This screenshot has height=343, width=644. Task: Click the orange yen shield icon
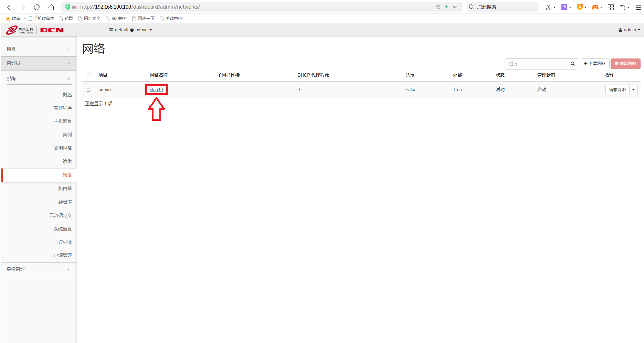coord(580,7)
